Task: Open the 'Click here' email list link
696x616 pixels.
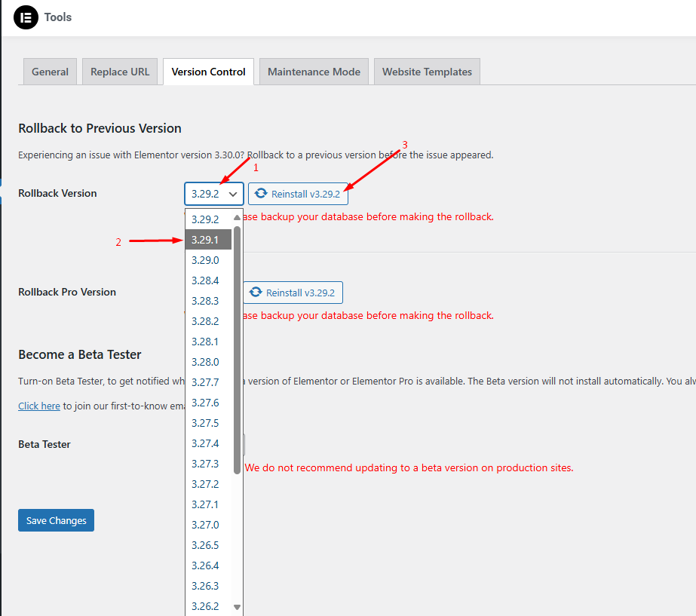Action: (x=39, y=406)
